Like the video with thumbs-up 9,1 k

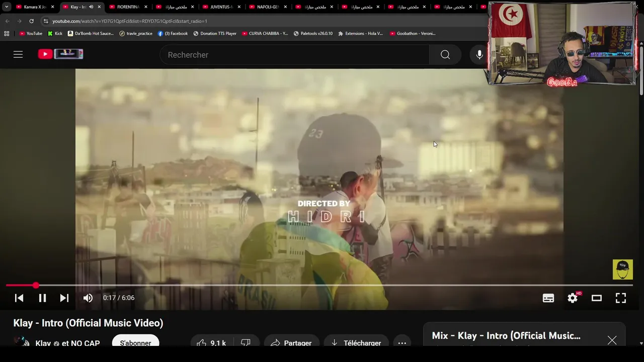coord(212,343)
